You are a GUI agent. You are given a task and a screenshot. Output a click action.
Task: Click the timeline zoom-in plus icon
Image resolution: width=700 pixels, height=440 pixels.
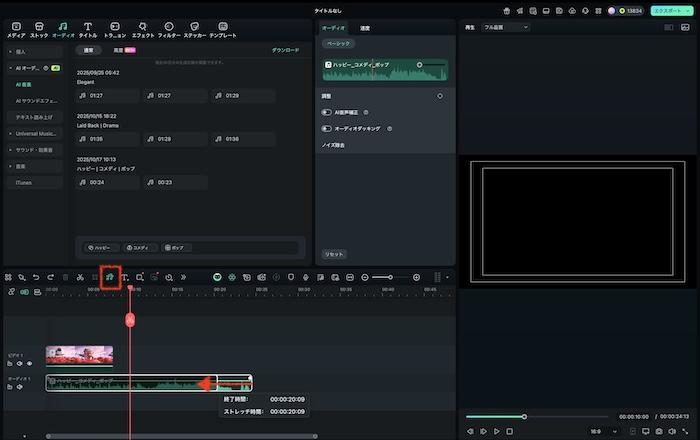click(x=416, y=277)
